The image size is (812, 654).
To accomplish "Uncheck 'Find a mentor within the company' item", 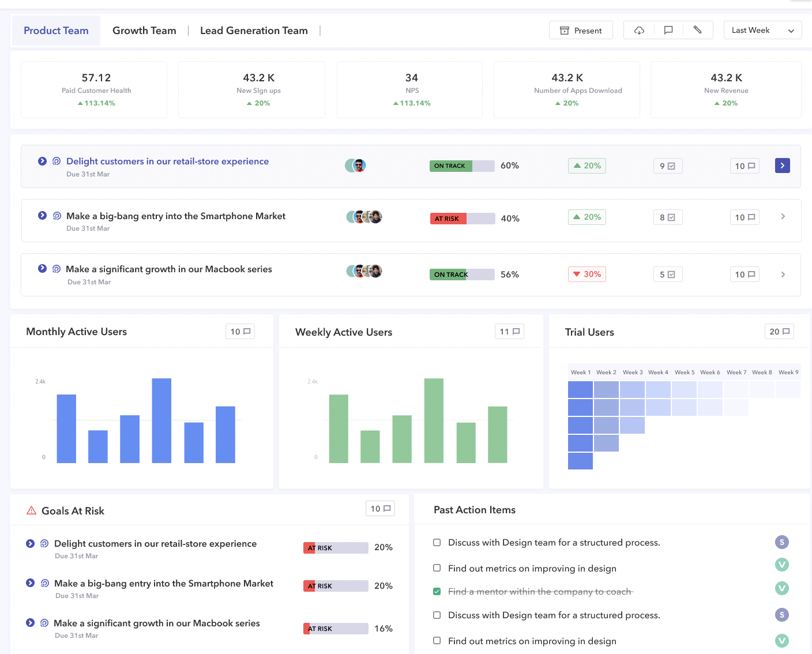I will [437, 592].
